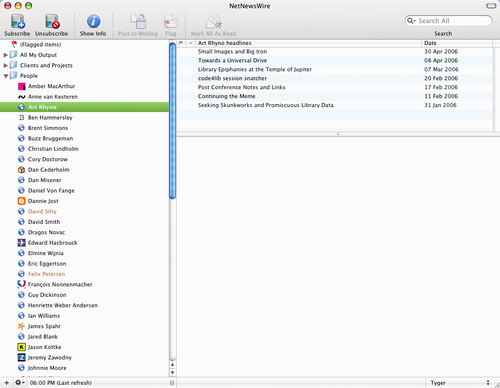The width and height of the screenshot is (500, 388).
Task: Select the Buzz Bruggeman feed
Action: [x=50, y=138]
